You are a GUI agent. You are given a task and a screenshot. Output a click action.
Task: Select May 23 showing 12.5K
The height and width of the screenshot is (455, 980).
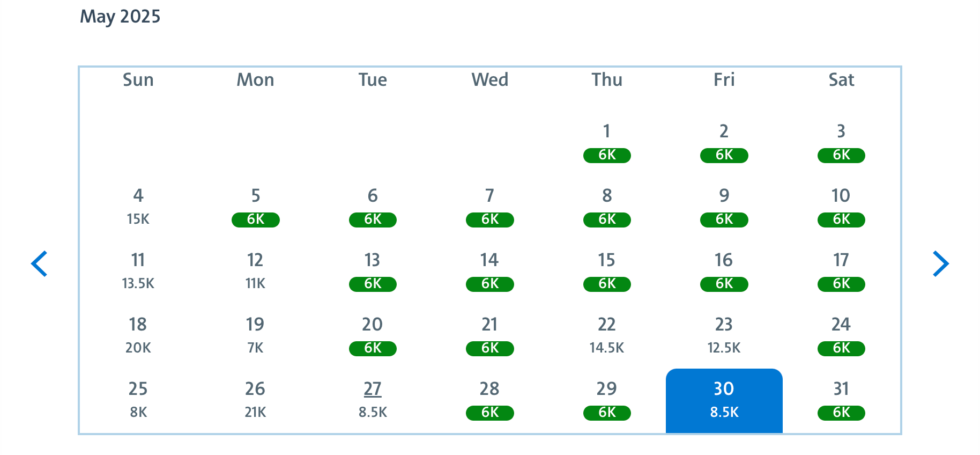tap(724, 335)
